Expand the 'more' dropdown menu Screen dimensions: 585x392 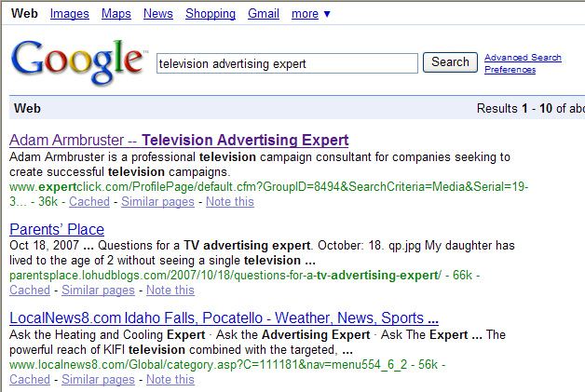click(x=311, y=14)
